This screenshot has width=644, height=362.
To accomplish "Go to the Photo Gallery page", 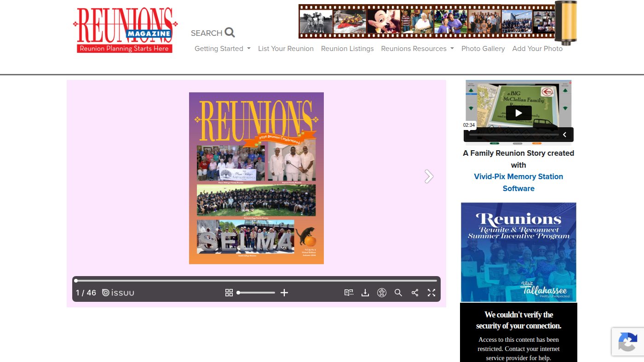I will (x=483, y=49).
